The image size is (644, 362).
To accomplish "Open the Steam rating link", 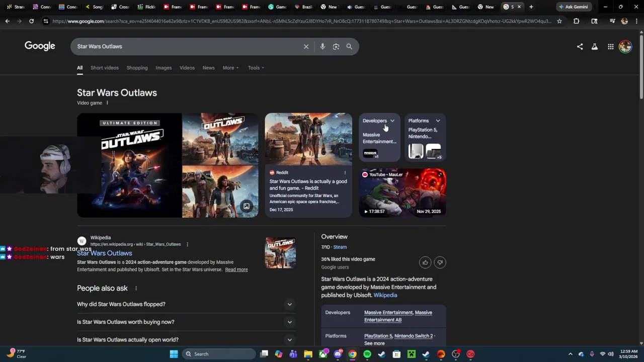I will tap(340, 247).
